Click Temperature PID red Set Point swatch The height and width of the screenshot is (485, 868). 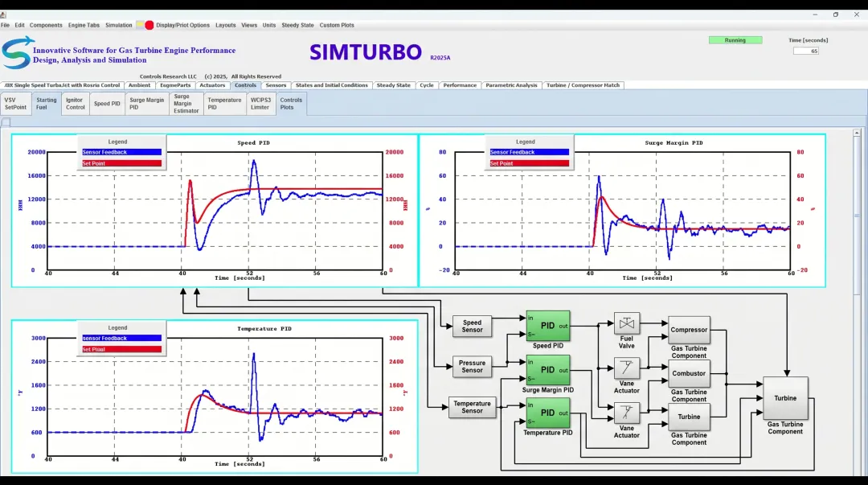click(122, 349)
